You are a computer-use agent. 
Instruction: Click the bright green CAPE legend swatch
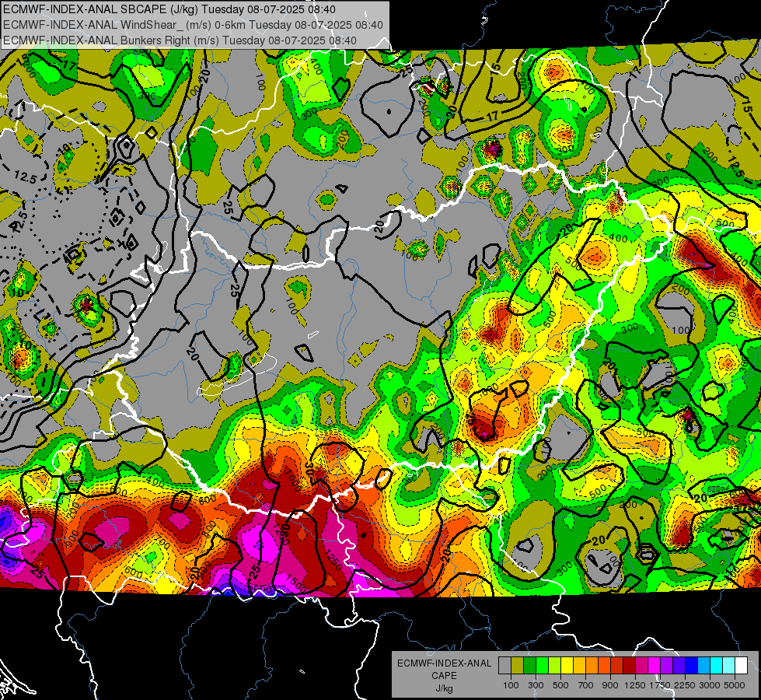(542, 666)
